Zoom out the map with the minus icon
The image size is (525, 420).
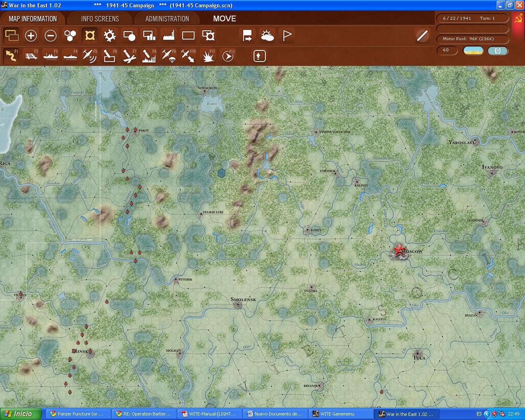(x=50, y=36)
